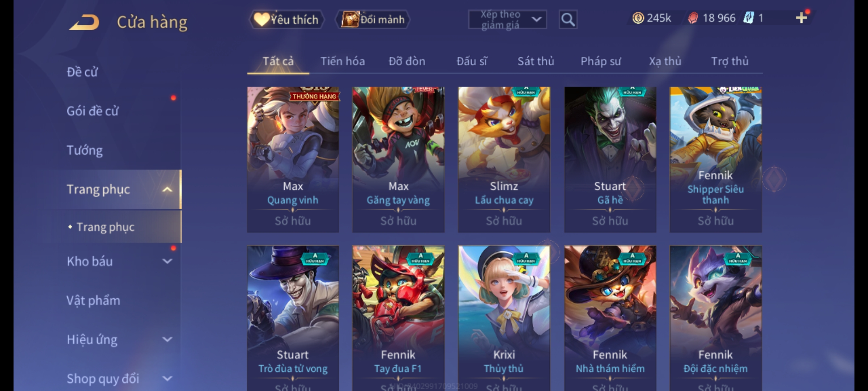868x391 pixels.
Task: Collapse the Trang phục sidebar section
Action: pyautogui.click(x=167, y=190)
